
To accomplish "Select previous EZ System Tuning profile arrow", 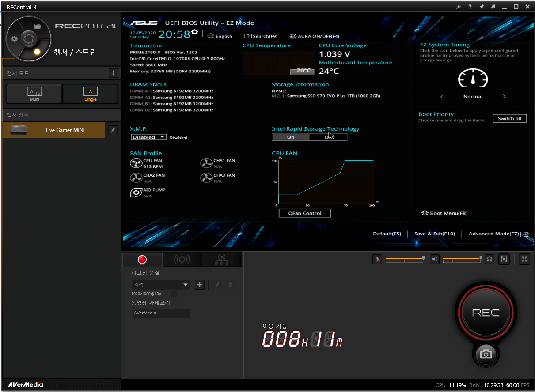I will [x=442, y=97].
